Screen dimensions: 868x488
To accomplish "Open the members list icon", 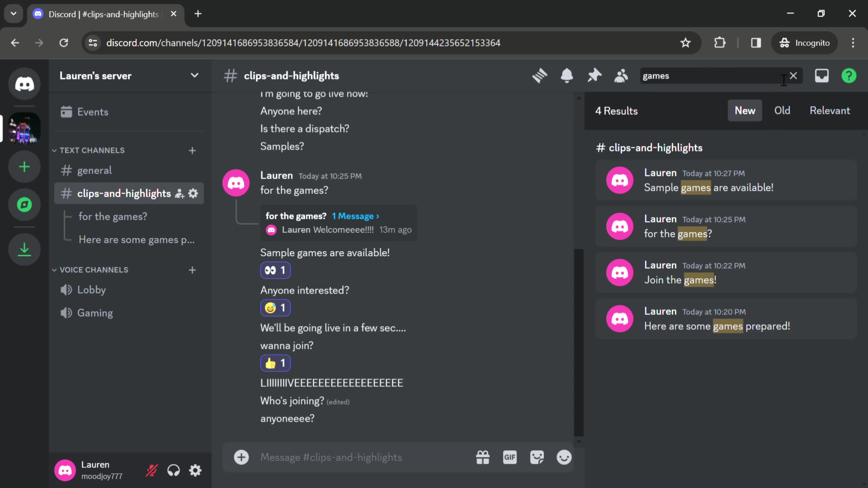I will coord(622,76).
